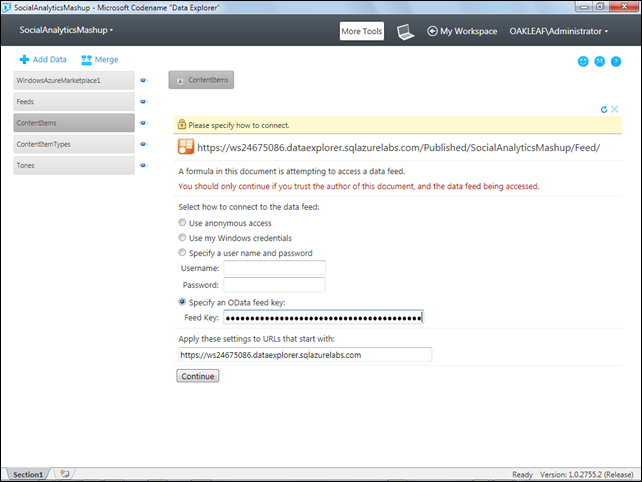Select ContentItemTypes in resource list
642x482 pixels.
pos(74,144)
